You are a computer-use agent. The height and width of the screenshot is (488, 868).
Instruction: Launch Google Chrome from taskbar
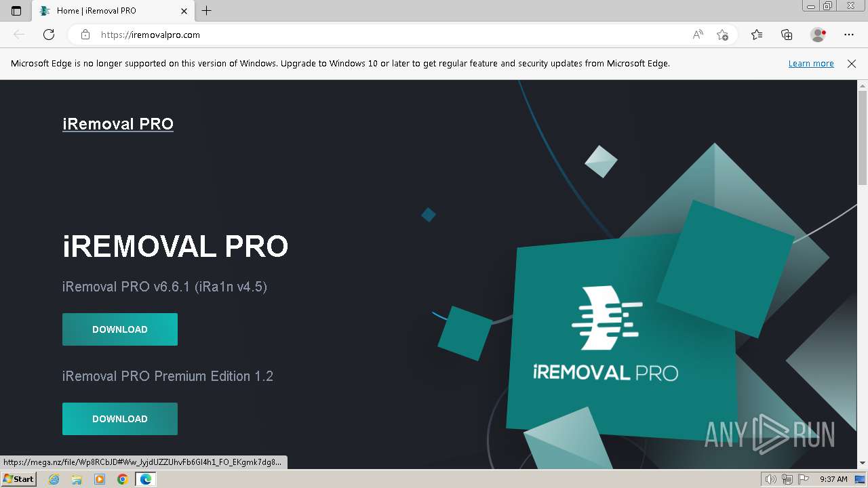pyautogui.click(x=123, y=479)
